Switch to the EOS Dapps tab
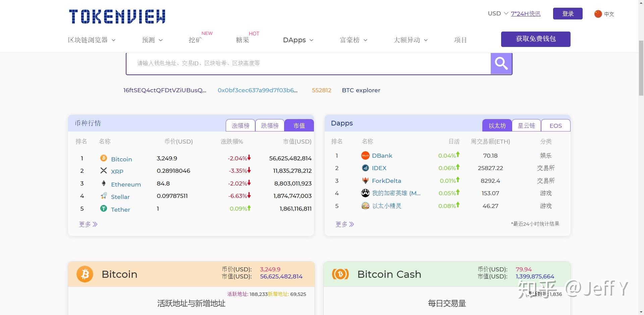 tap(556, 125)
